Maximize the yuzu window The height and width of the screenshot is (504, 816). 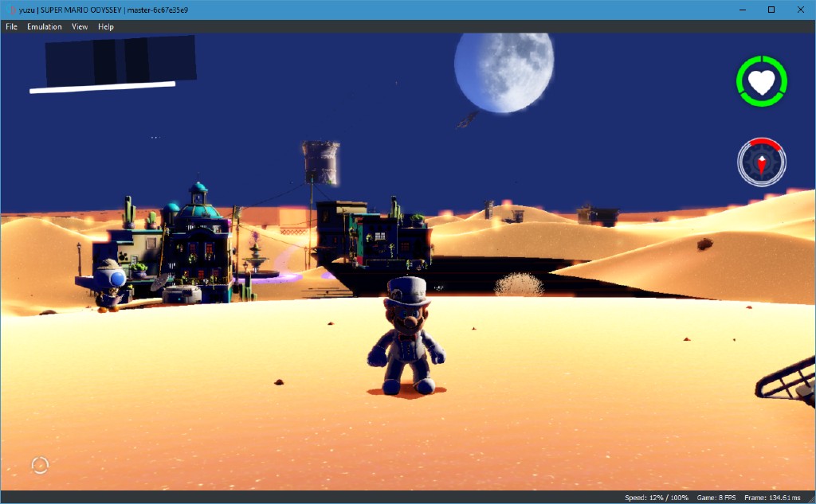(x=771, y=9)
